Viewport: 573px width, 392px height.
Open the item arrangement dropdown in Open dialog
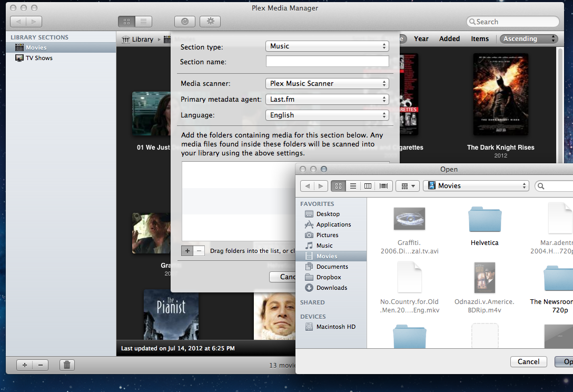tap(408, 186)
